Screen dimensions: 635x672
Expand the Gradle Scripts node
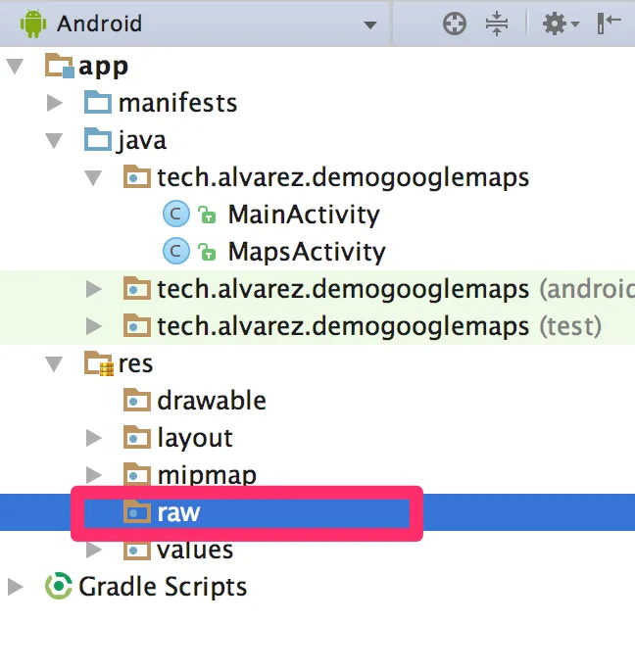16,586
